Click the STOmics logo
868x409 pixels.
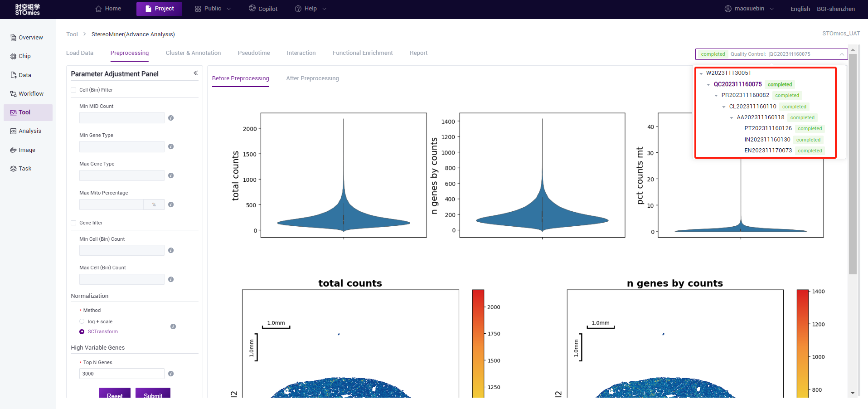pyautogui.click(x=27, y=10)
